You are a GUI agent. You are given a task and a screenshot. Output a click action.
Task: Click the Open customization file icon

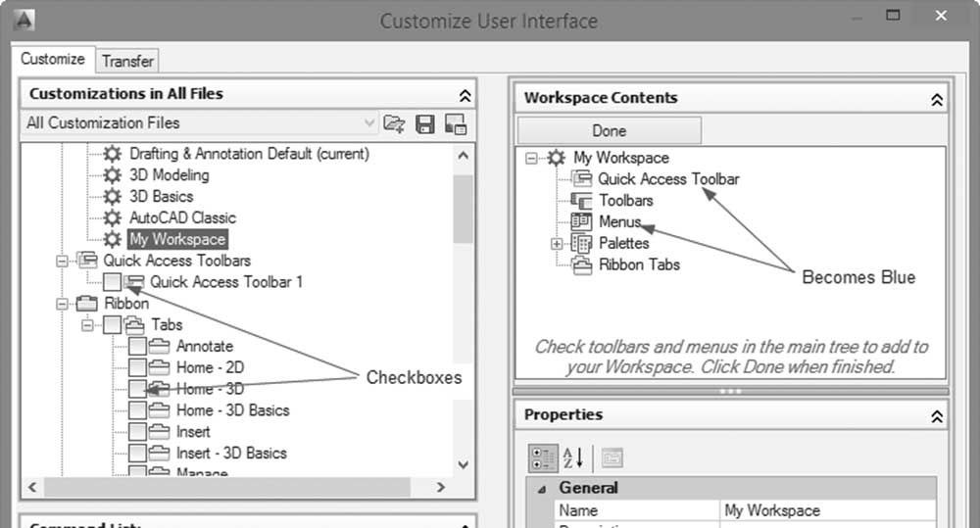click(394, 123)
